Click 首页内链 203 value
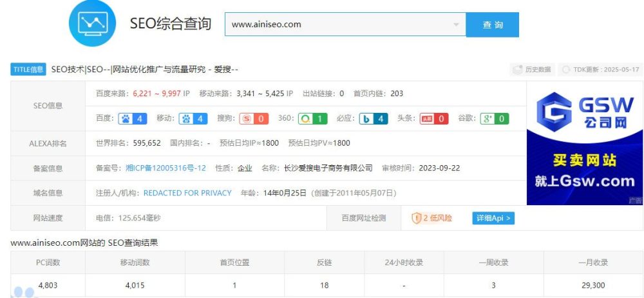 coord(397,94)
